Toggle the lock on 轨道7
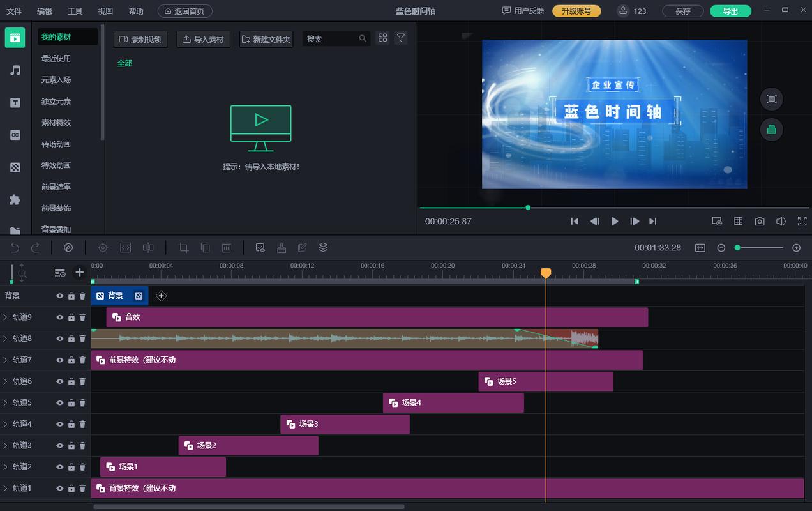The height and width of the screenshot is (511, 812). point(71,360)
